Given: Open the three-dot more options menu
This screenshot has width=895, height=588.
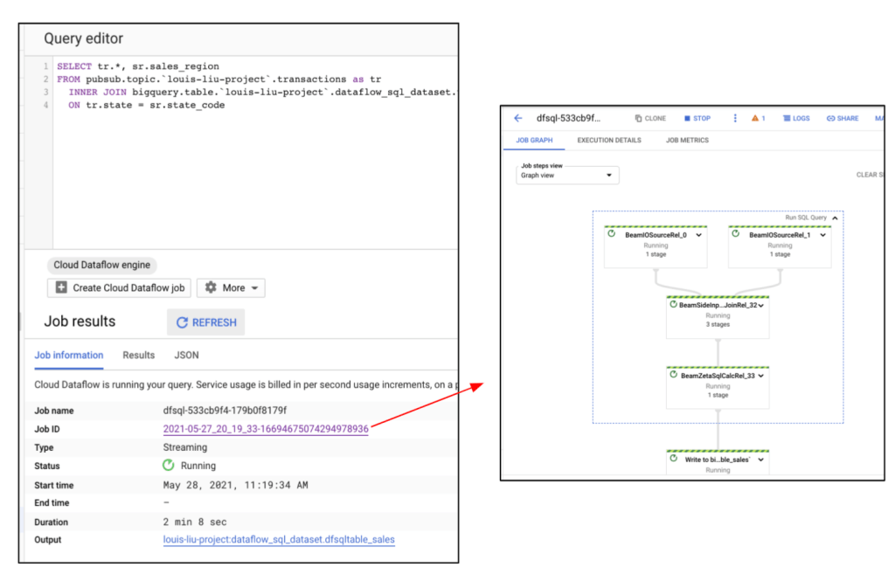Looking at the screenshot, I should coord(735,118).
